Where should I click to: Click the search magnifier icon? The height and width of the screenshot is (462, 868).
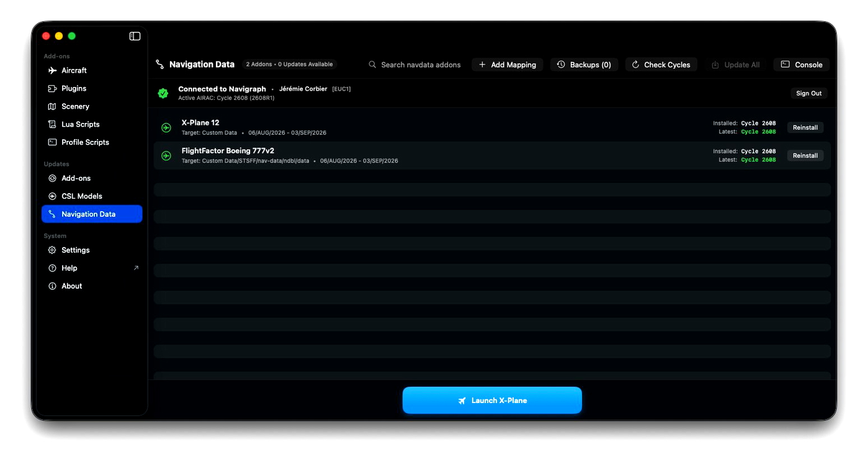tap(372, 65)
